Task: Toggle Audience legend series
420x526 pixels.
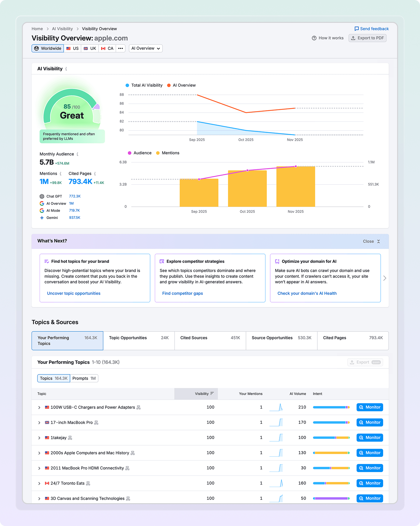Action: [140, 153]
